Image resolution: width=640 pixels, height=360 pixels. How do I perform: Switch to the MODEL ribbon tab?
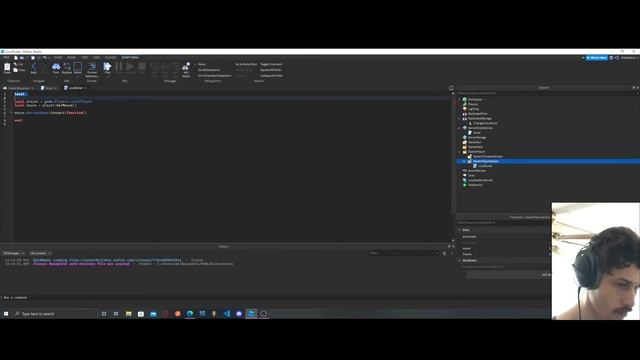71,58
